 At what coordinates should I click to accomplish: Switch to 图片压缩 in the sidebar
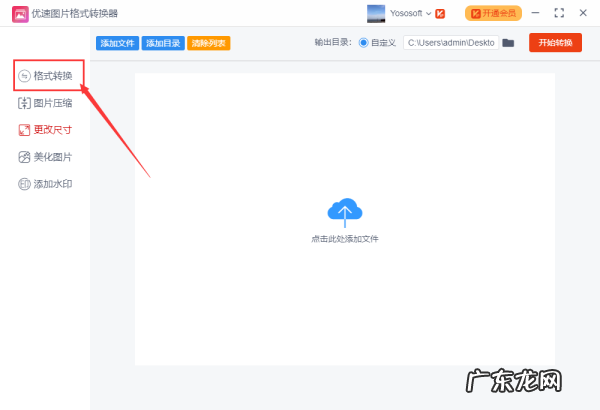tap(46, 103)
